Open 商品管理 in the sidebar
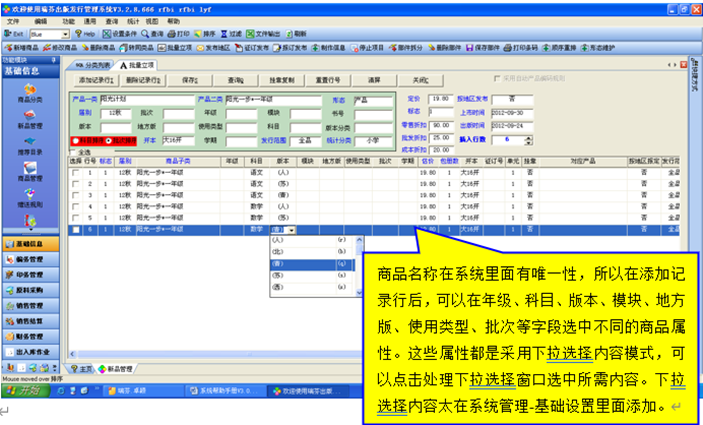This screenshot has width=703, height=425. (x=30, y=172)
